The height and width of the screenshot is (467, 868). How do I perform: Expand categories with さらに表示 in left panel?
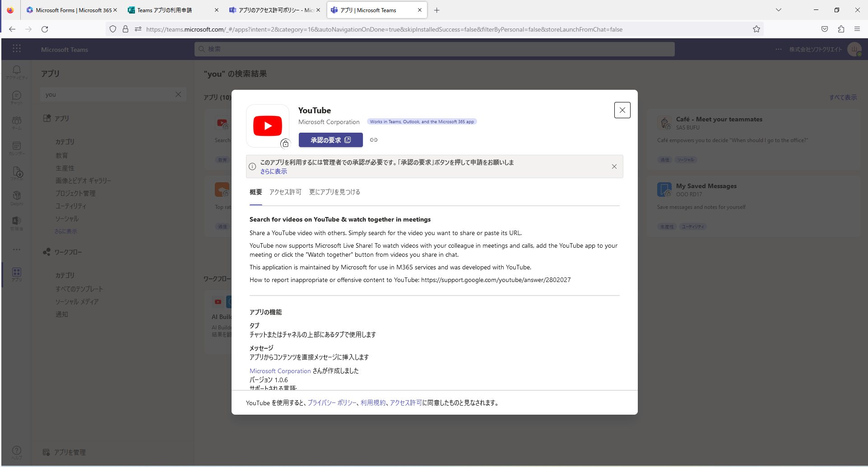[66, 231]
